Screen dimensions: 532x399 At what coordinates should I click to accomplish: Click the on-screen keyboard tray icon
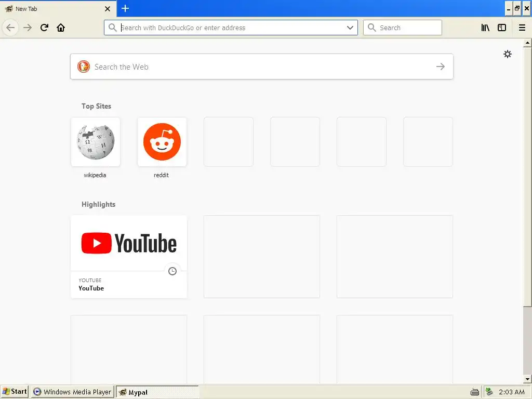pos(475,392)
